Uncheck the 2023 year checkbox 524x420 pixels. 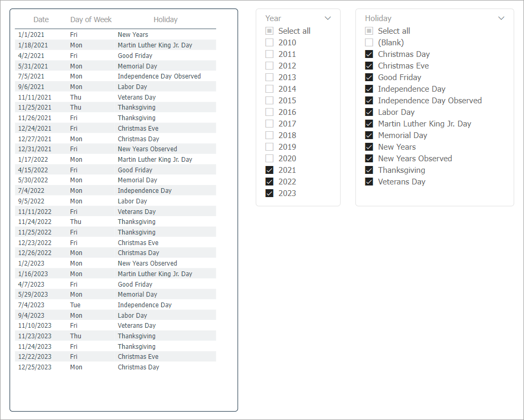pyautogui.click(x=269, y=193)
